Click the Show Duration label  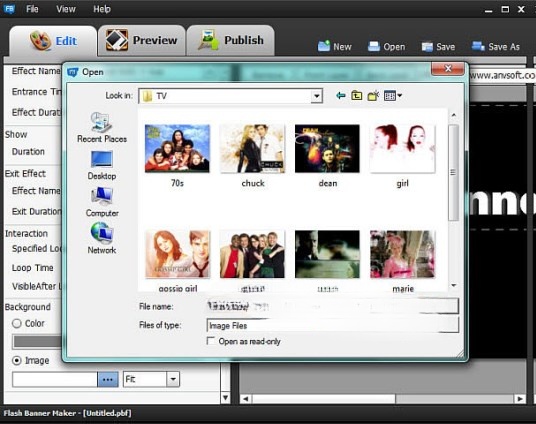click(28, 151)
